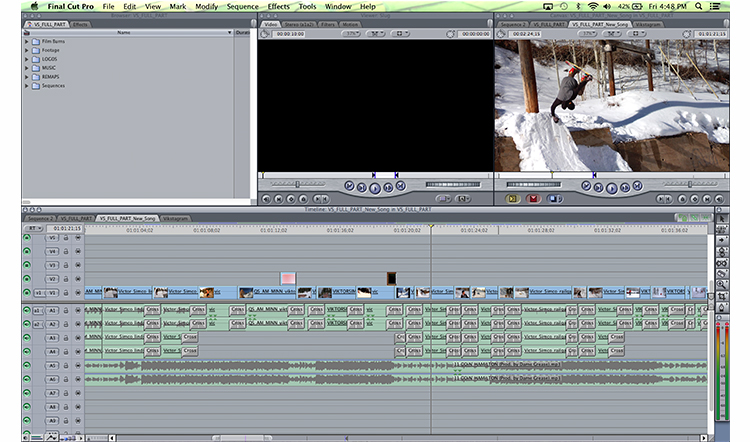
Task: Select the Selection arrow tool in the tool palette
Action: tap(722, 218)
